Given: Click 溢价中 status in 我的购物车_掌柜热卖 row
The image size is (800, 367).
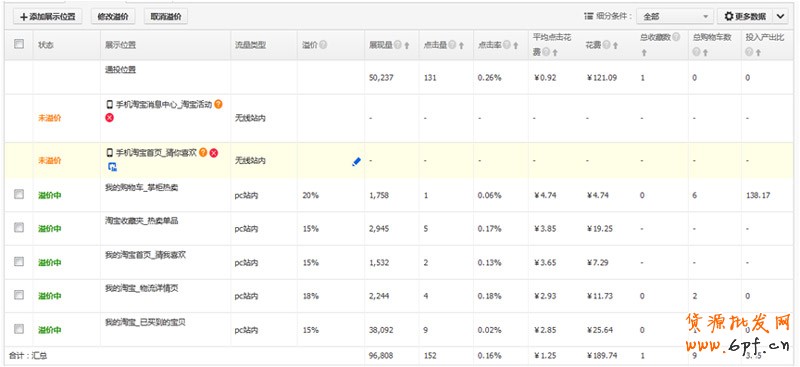Looking at the screenshot, I should tap(49, 195).
